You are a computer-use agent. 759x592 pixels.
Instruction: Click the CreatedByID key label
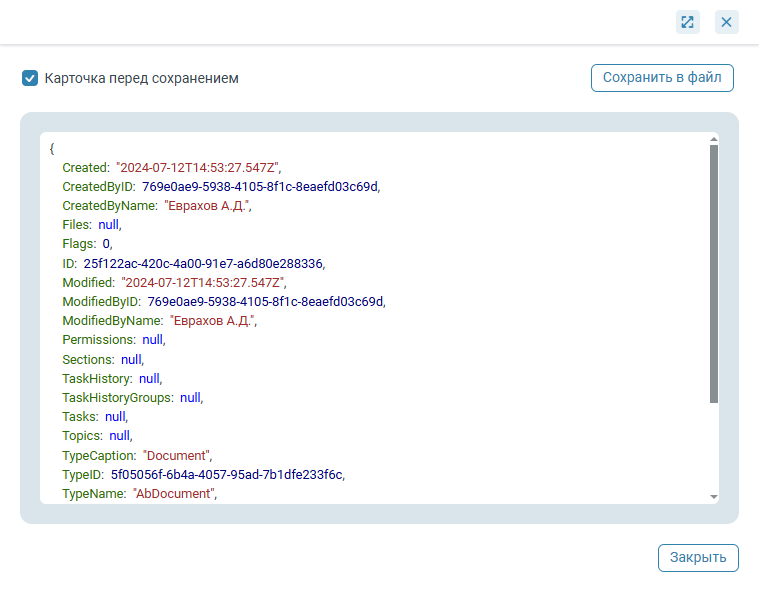[98, 187]
